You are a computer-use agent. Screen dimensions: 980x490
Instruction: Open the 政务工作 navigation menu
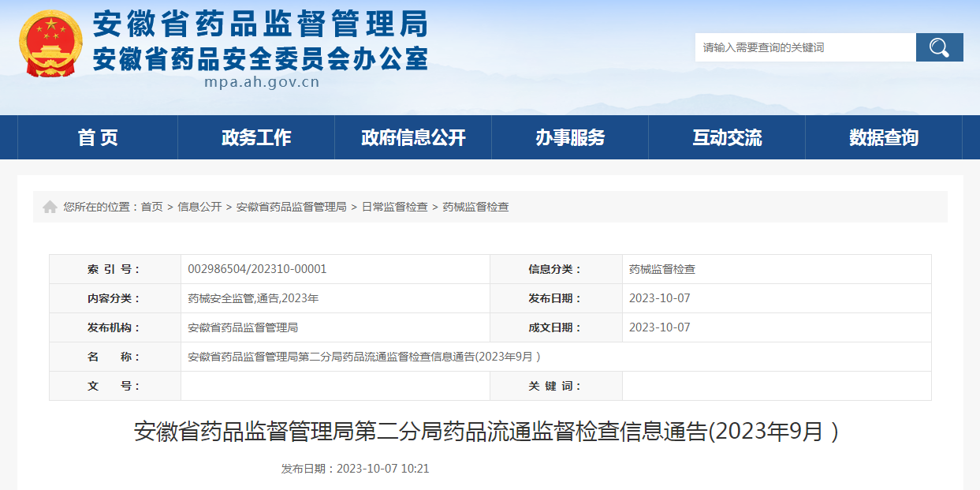[x=255, y=137]
